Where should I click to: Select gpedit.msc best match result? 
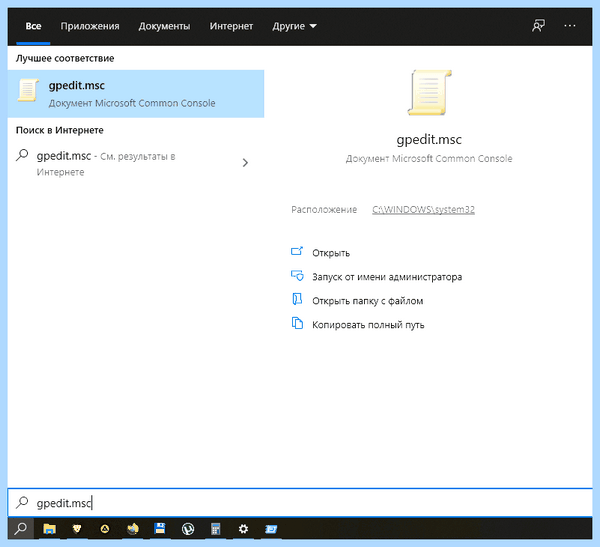pyautogui.click(x=136, y=94)
